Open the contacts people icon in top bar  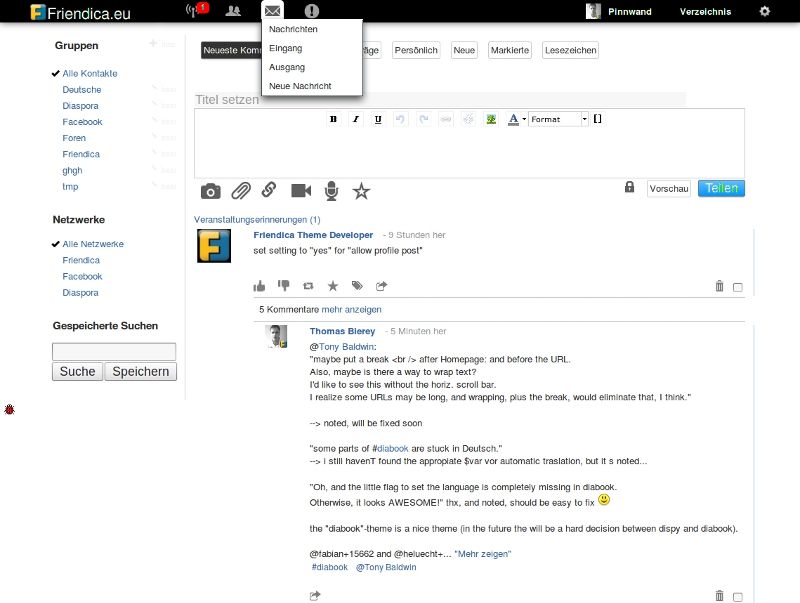pyautogui.click(x=233, y=11)
